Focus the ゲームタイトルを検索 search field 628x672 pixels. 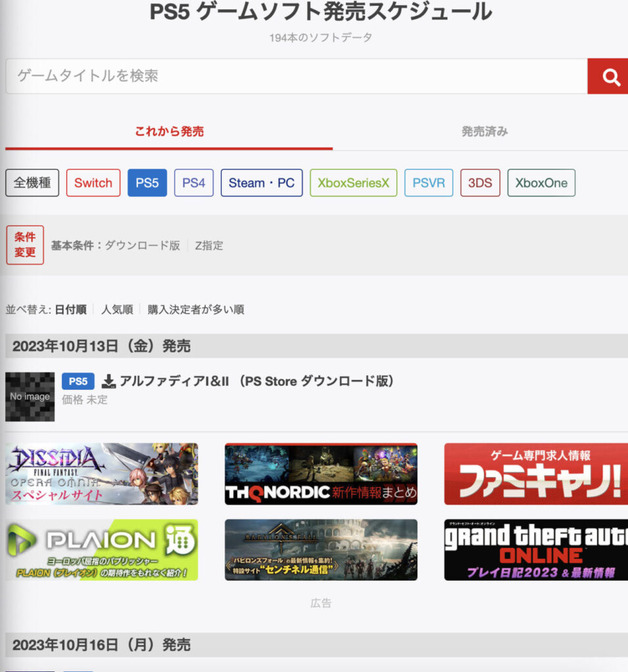pyautogui.click(x=296, y=76)
